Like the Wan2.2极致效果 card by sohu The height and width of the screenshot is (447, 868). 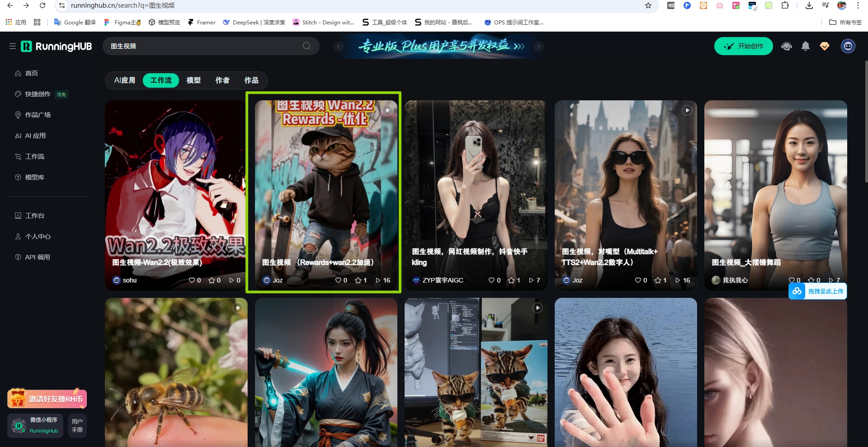coord(192,280)
